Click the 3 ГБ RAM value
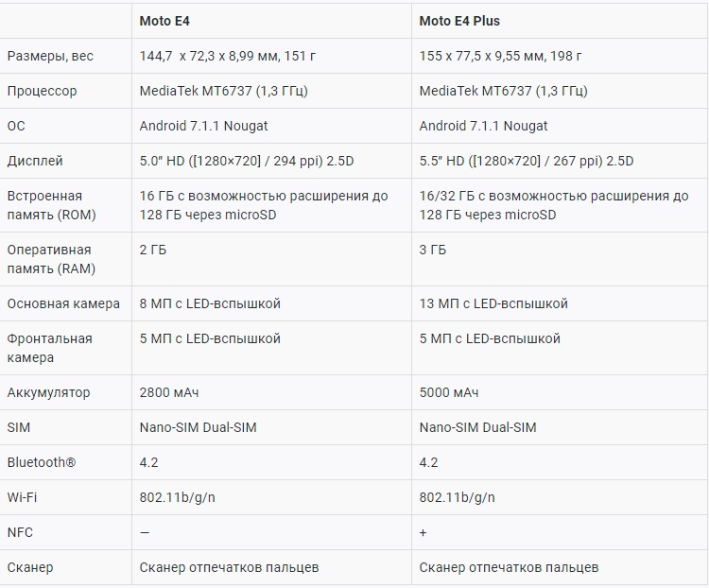The image size is (709, 588). pos(433,250)
